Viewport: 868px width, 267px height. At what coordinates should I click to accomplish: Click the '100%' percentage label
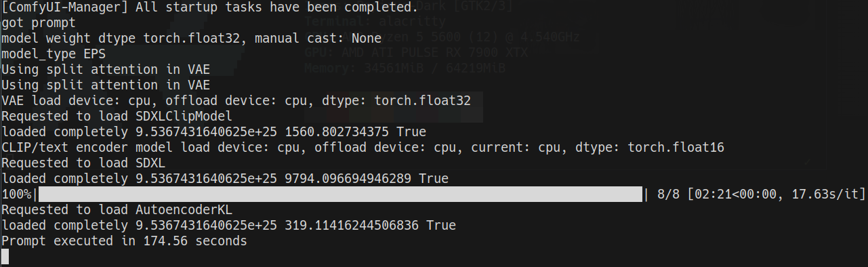coord(16,194)
